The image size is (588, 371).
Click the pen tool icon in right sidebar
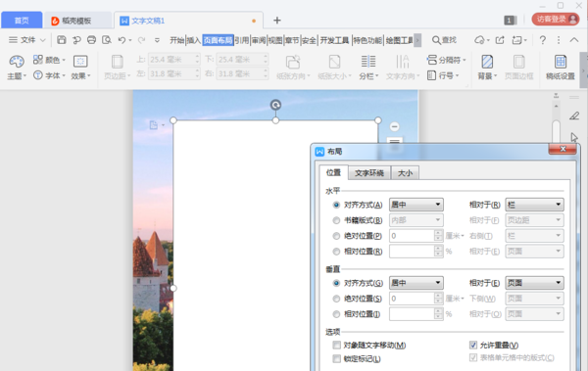point(574,116)
